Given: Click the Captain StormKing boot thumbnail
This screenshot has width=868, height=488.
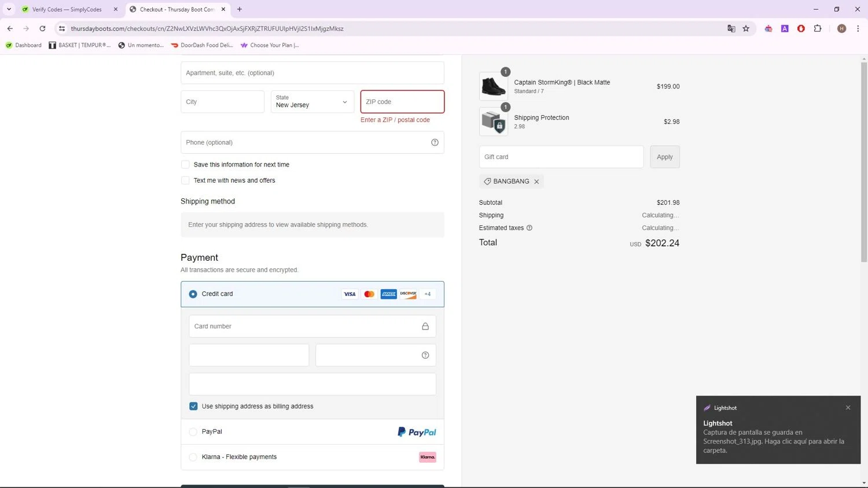Looking at the screenshot, I should pos(494,86).
